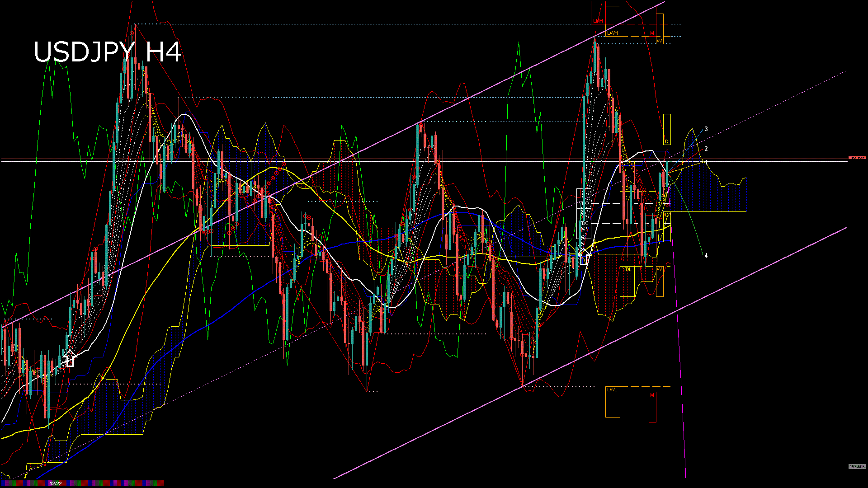Click the orange W label at top
The width and height of the screenshot is (868, 488).
pos(660,41)
